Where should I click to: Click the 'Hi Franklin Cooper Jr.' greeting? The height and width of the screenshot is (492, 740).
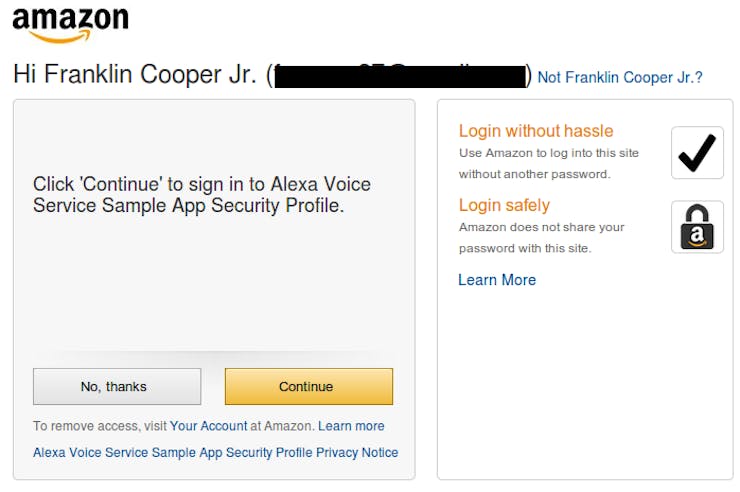pos(135,75)
